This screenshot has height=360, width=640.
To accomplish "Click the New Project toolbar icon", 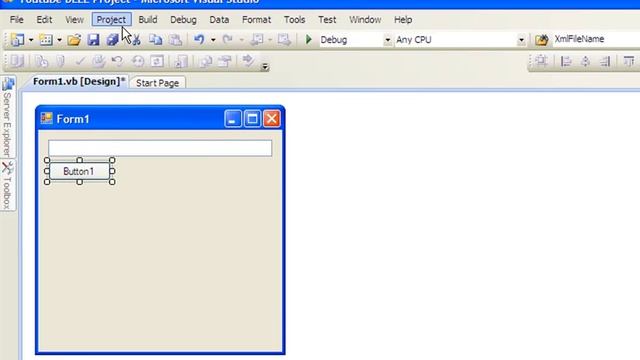I will coord(18,40).
